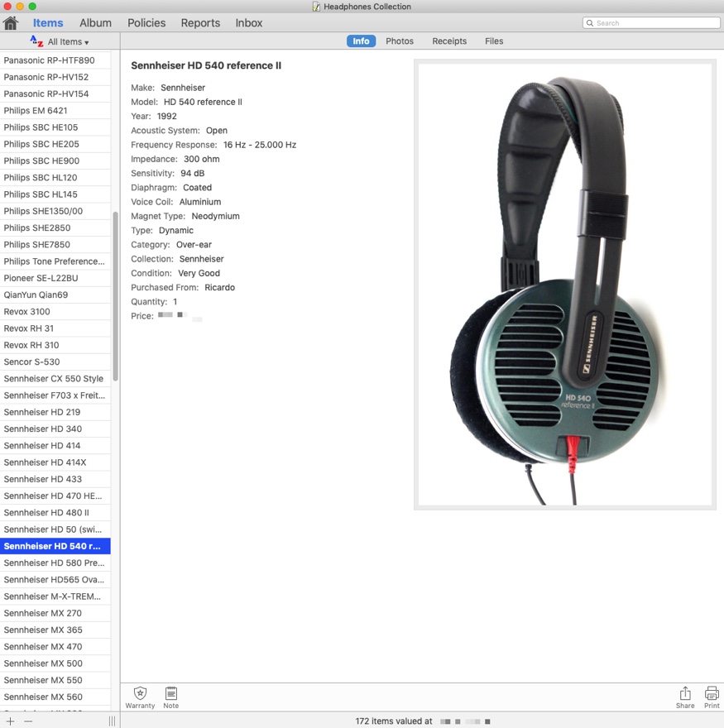Screen dimensions: 724x728
Task: Open the Note icon
Action: coord(171,697)
